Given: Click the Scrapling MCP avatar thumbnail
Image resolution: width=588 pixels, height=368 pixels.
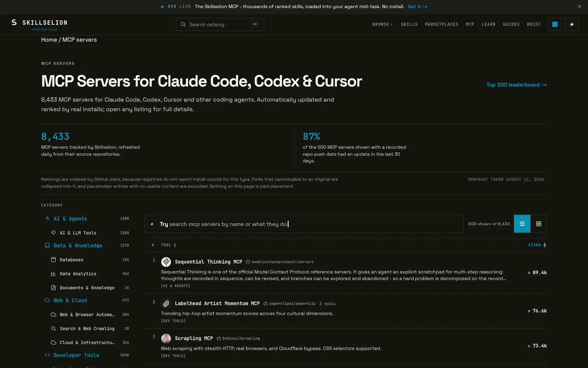Looking at the screenshot, I should 166,338.
